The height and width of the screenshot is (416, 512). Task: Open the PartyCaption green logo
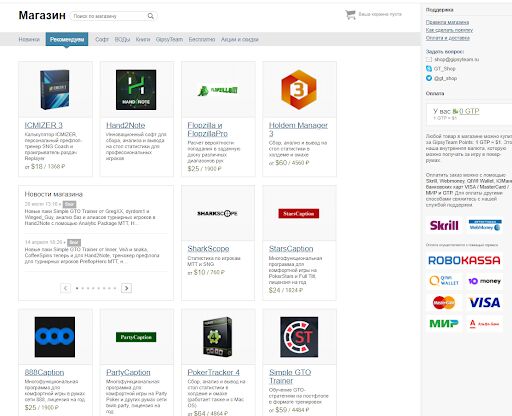136,337
